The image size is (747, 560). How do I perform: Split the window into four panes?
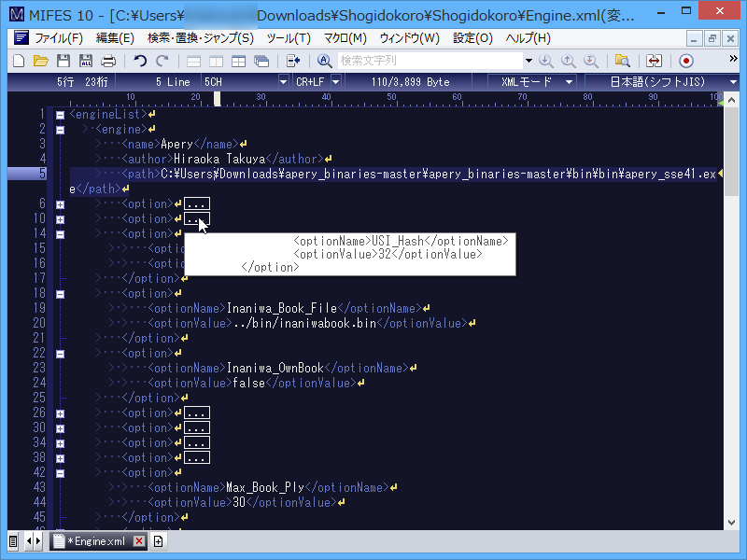pyautogui.click(x=238, y=61)
